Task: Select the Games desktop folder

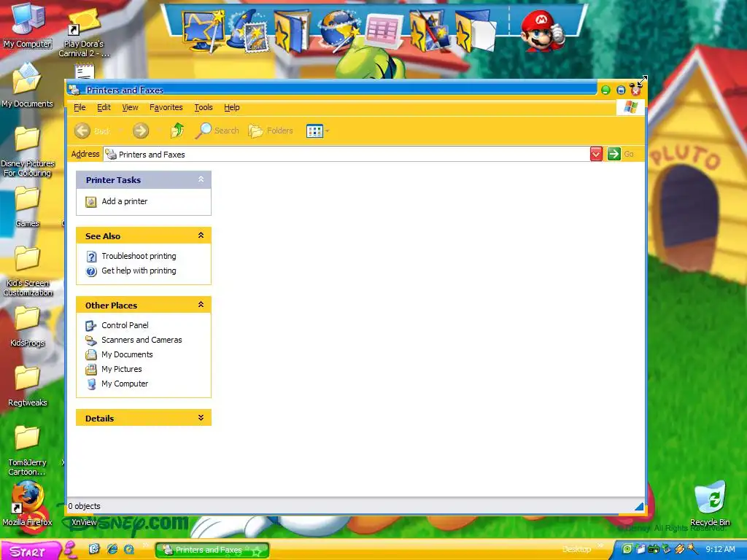Action: (x=27, y=207)
